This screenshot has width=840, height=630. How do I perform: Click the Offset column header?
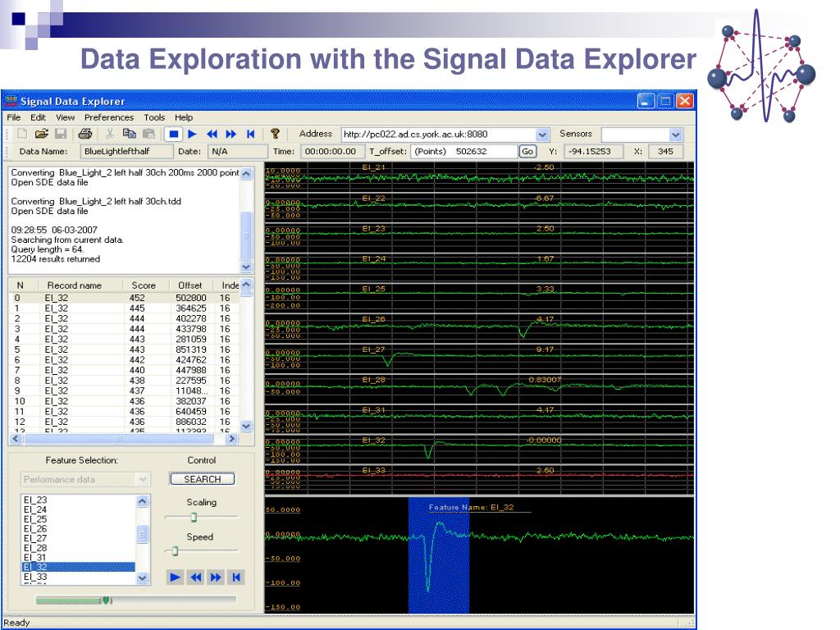pos(190,285)
